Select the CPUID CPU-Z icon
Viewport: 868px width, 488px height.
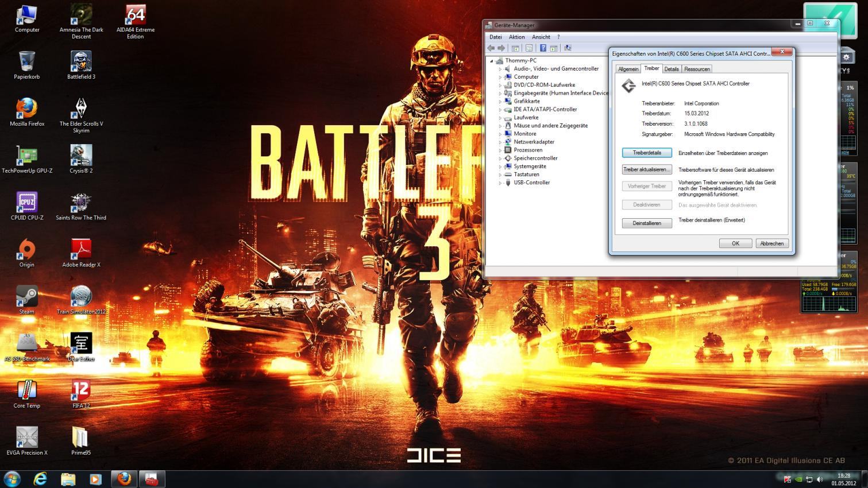(x=27, y=206)
